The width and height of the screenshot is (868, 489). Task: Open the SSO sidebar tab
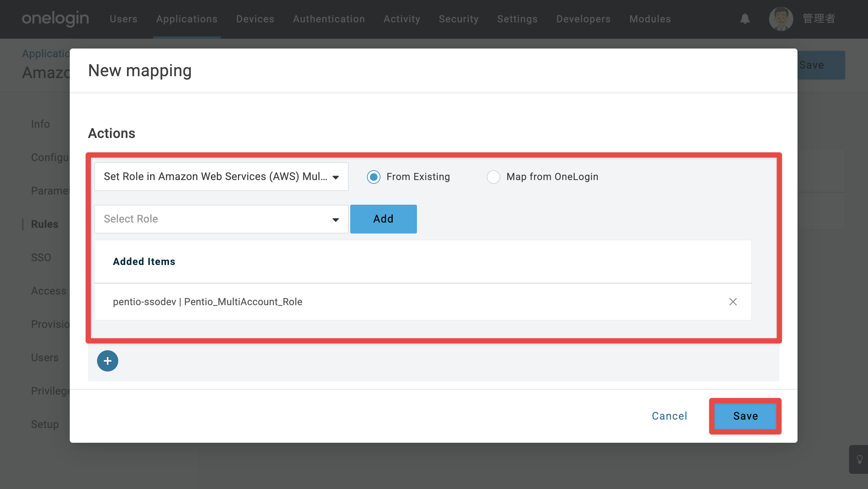point(41,257)
